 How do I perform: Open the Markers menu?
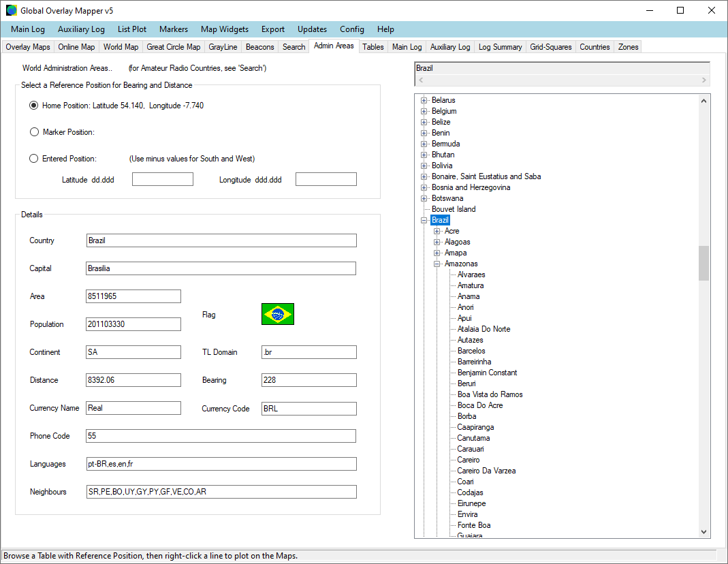(174, 29)
